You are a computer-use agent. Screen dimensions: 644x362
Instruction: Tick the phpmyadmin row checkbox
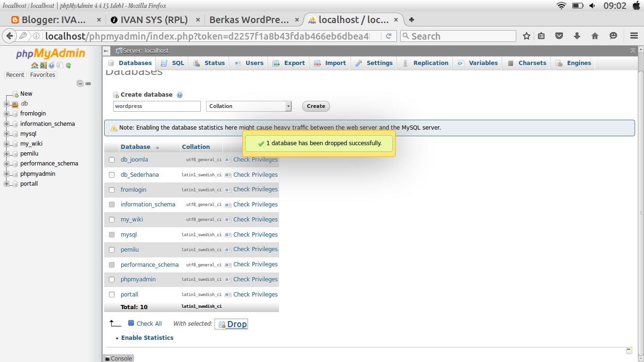click(x=112, y=280)
